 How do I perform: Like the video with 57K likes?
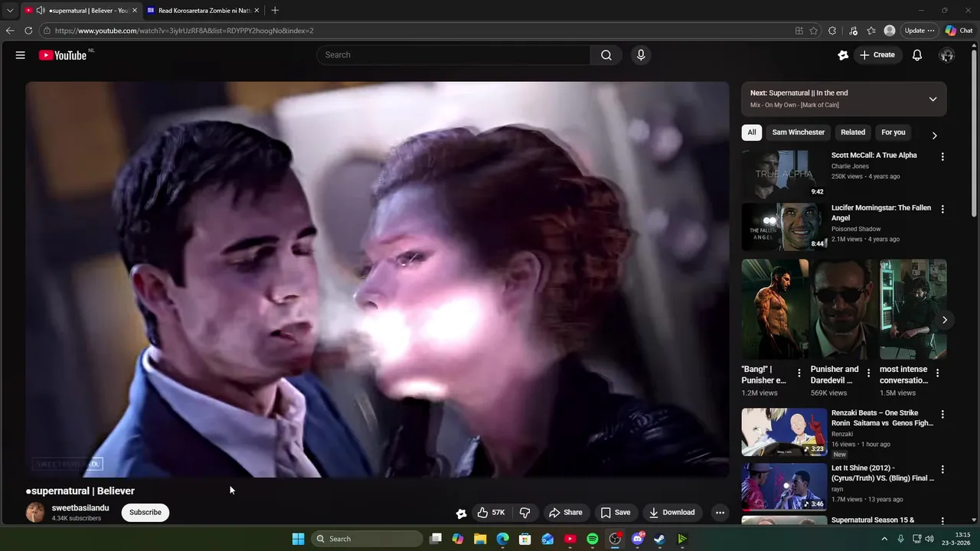(x=492, y=513)
